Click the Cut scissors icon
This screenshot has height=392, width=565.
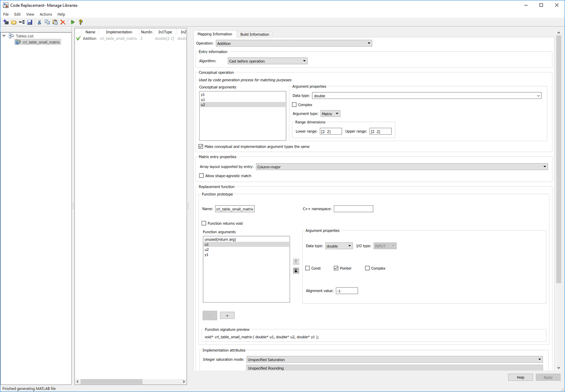pos(39,22)
